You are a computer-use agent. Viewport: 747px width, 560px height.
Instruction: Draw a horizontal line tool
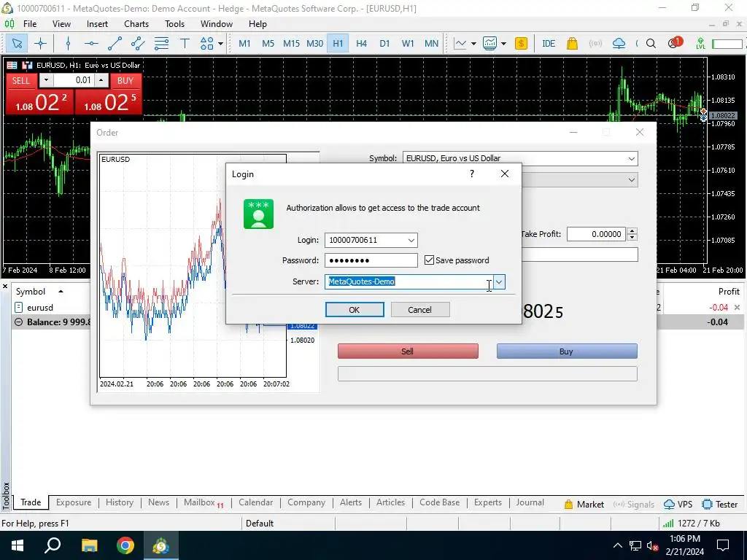91,44
